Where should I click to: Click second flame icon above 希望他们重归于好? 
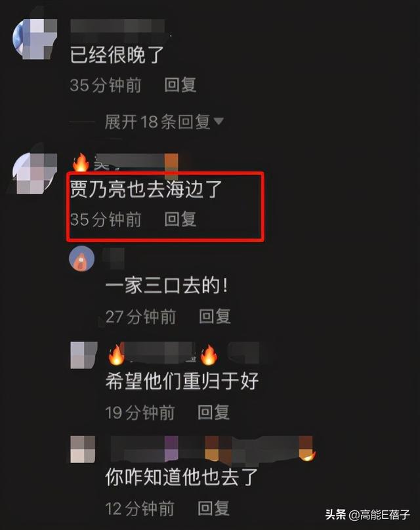click(209, 355)
